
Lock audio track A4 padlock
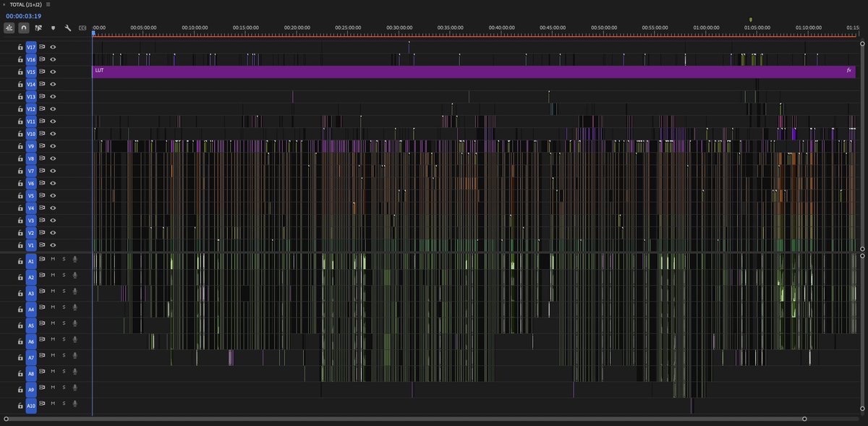tap(20, 309)
